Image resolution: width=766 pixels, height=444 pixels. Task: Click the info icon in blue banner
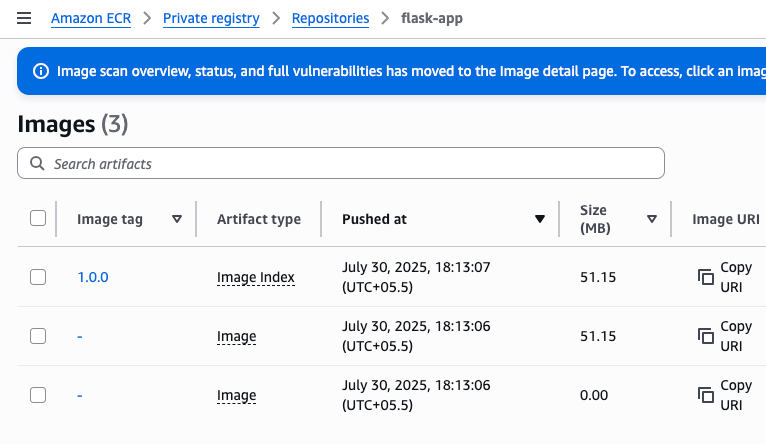(41, 71)
